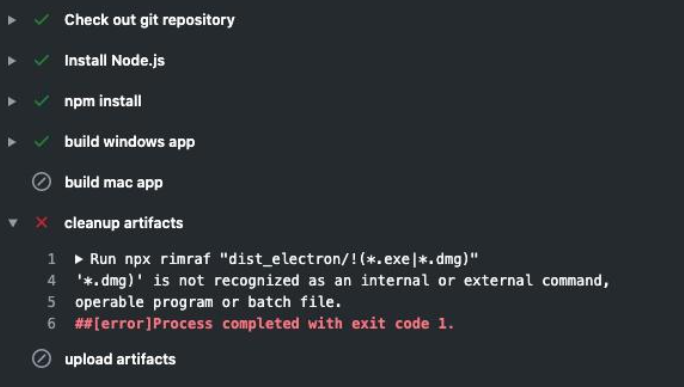Click green checkmark beside npm install
This screenshot has height=387, width=684.
(x=41, y=101)
